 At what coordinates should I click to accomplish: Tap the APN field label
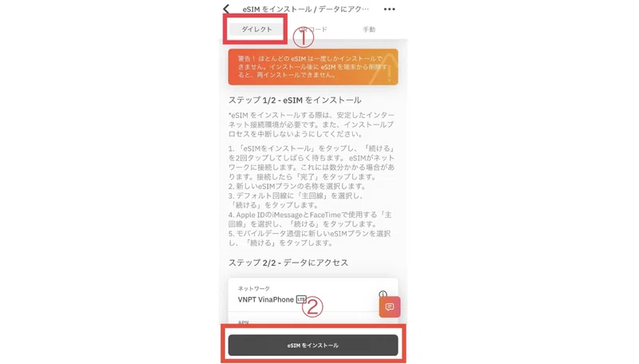(244, 322)
